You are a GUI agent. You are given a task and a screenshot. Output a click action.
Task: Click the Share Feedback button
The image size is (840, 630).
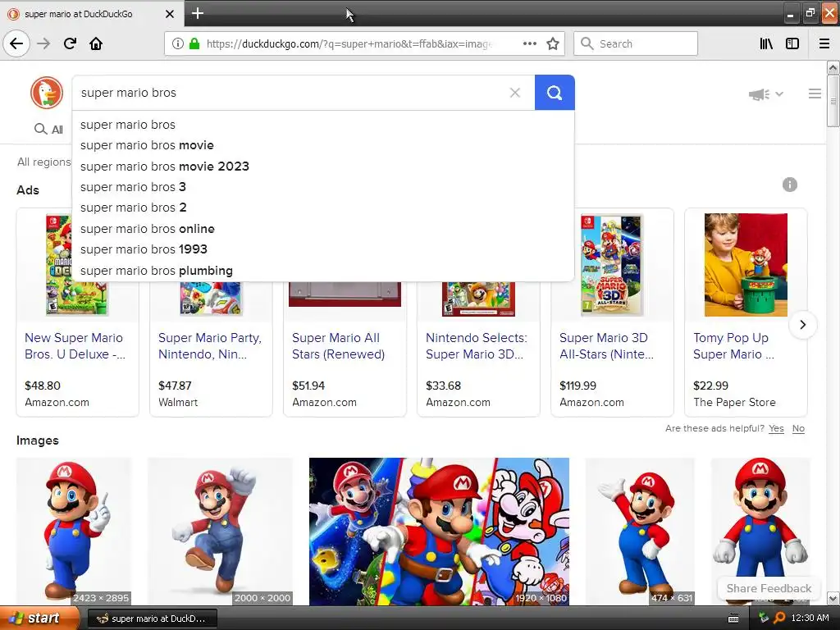[x=769, y=588]
